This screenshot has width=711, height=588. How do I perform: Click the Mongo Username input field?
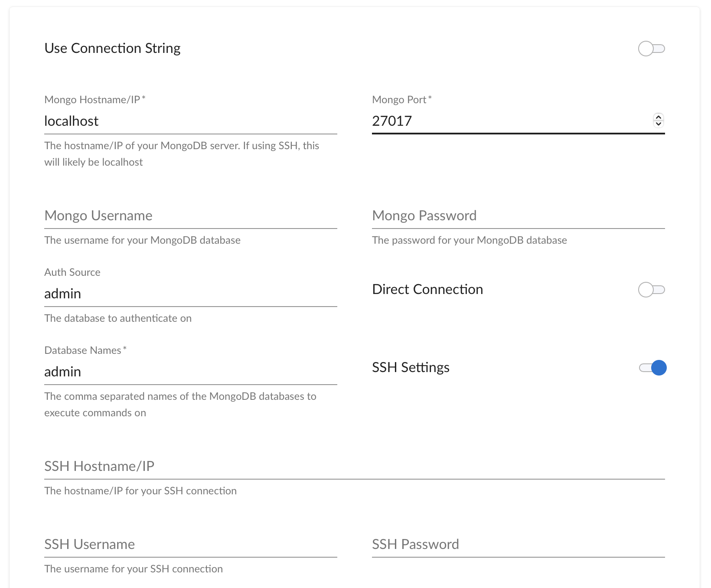click(191, 216)
